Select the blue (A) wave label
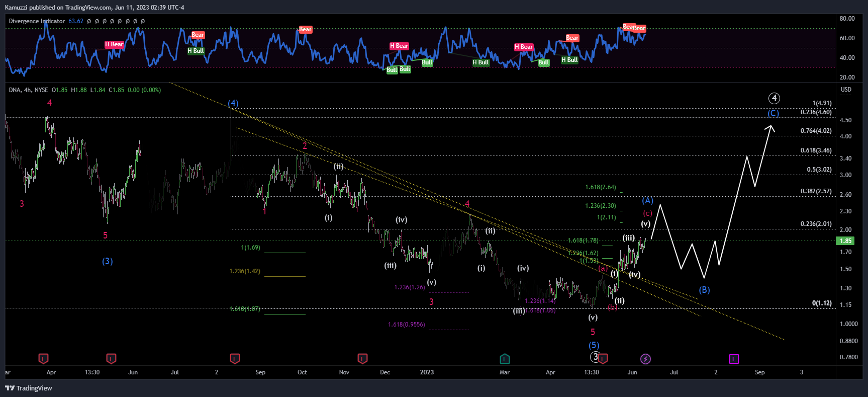 coord(647,200)
